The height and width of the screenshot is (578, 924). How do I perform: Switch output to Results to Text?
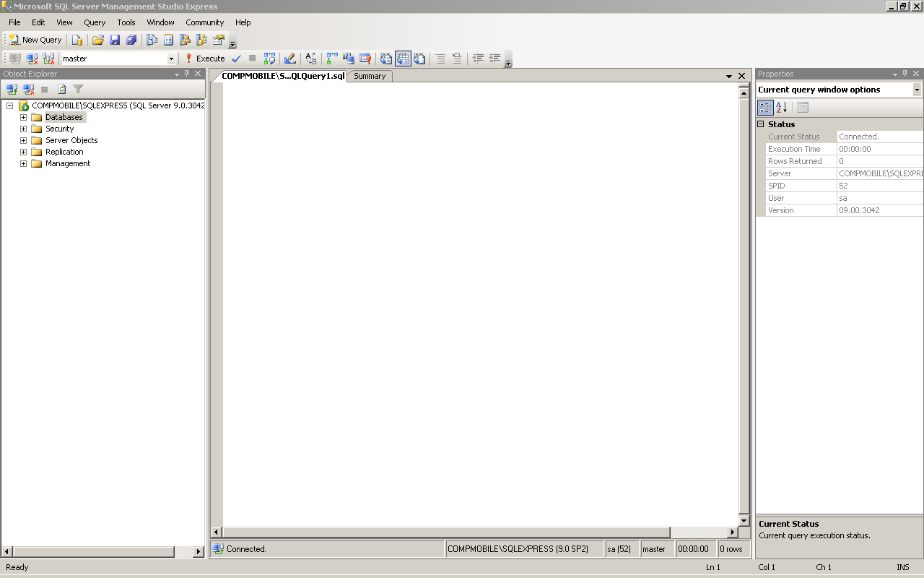pos(386,59)
